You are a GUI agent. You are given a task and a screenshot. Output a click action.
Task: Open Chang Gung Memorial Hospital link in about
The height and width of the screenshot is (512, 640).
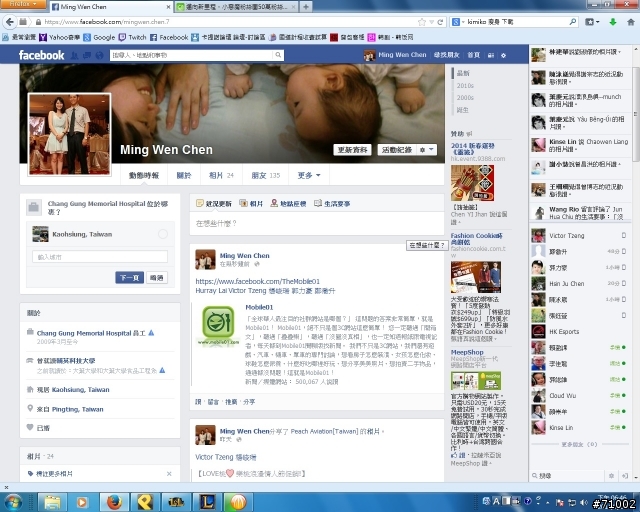click(85, 333)
